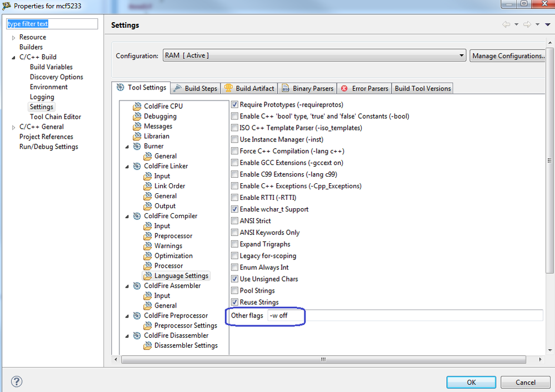This screenshot has height=392, width=555.
Task: Enable GCC Extensions checkbox
Action: pos(234,163)
